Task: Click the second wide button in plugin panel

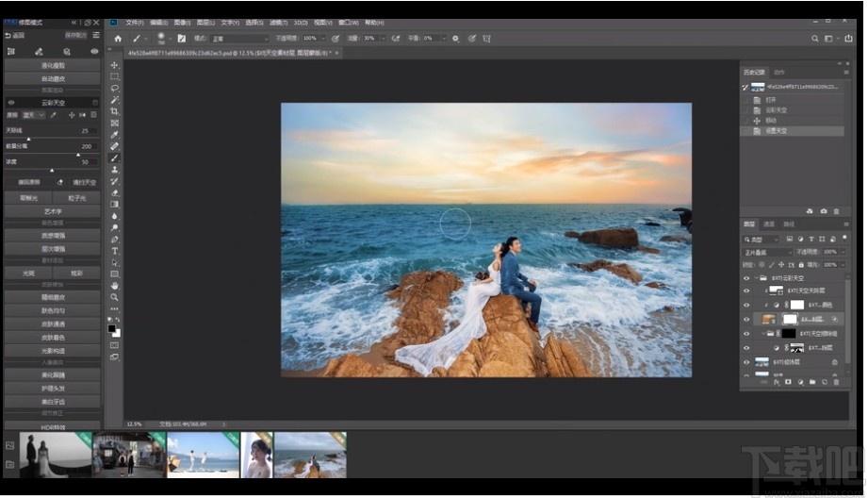Action: click(x=53, y=78)
